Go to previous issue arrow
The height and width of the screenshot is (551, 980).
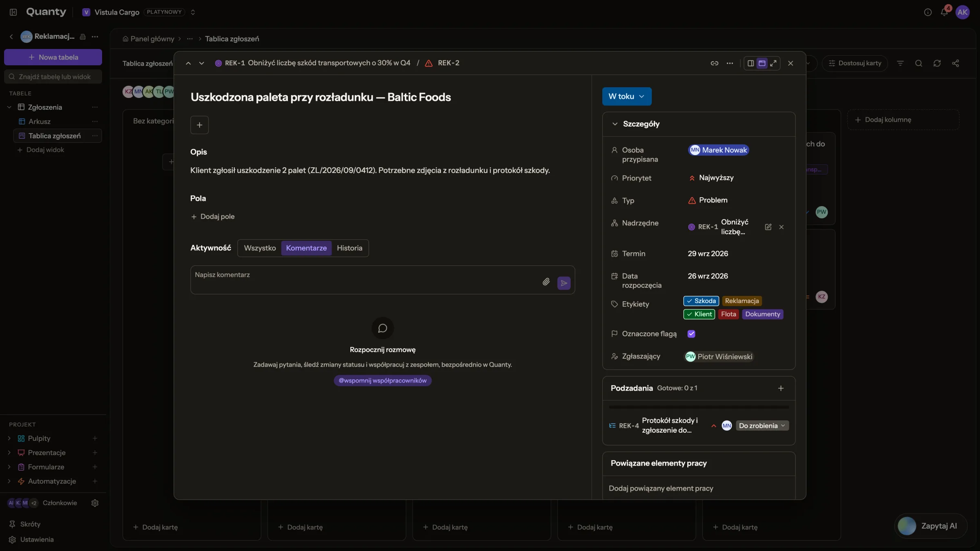pyautogui.click(x=188, y=63)
